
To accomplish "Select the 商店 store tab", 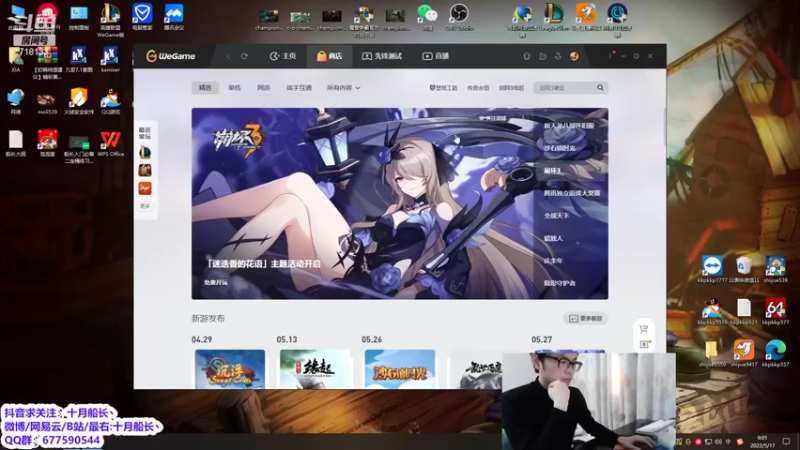I will (329, 56).
